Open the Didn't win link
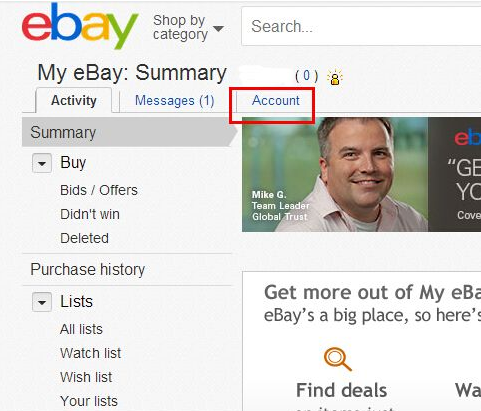The width and height of the screenshot is (481, 411). pos(90,214)
